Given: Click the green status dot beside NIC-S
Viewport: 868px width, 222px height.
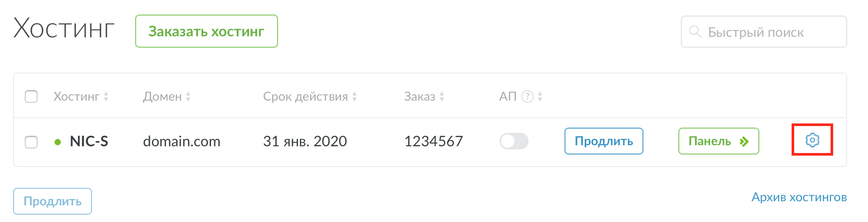Looking at the screenshot, I should click(58, 142).
